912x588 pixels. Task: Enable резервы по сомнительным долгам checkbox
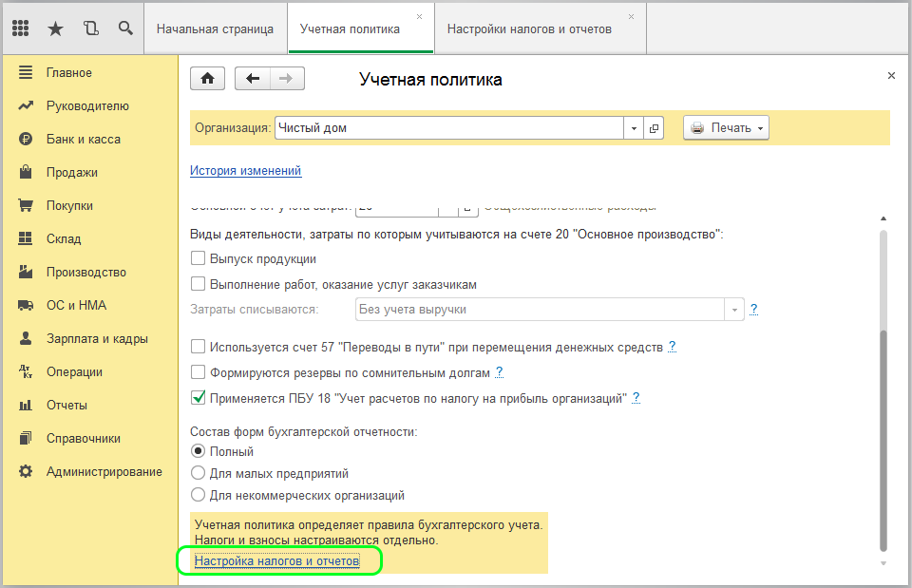click(198, 371)
